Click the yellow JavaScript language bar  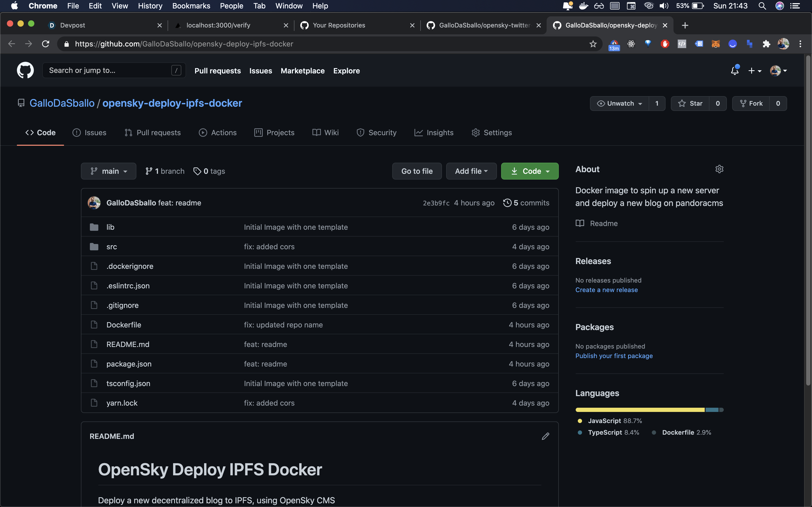click(x=640, y=410)
